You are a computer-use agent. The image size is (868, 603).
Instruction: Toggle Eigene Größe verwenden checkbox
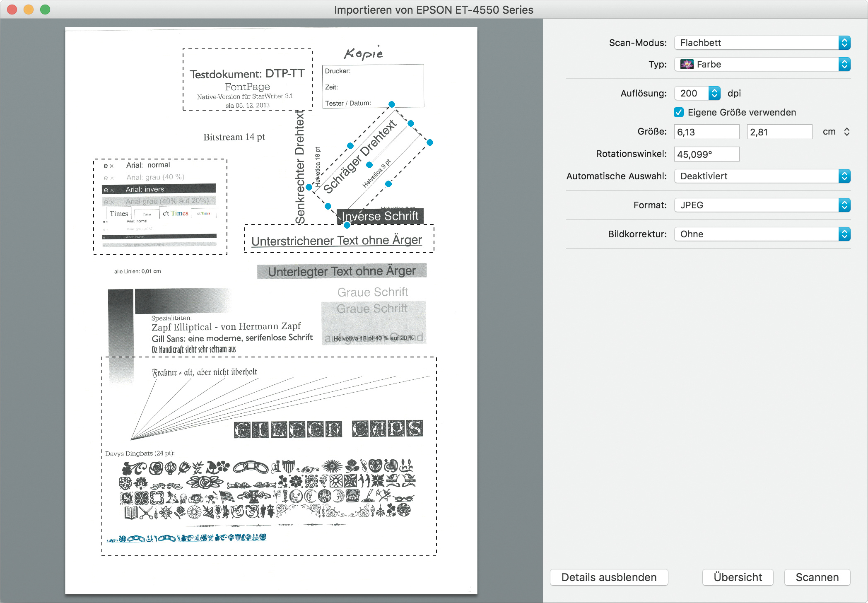(679, 112)
